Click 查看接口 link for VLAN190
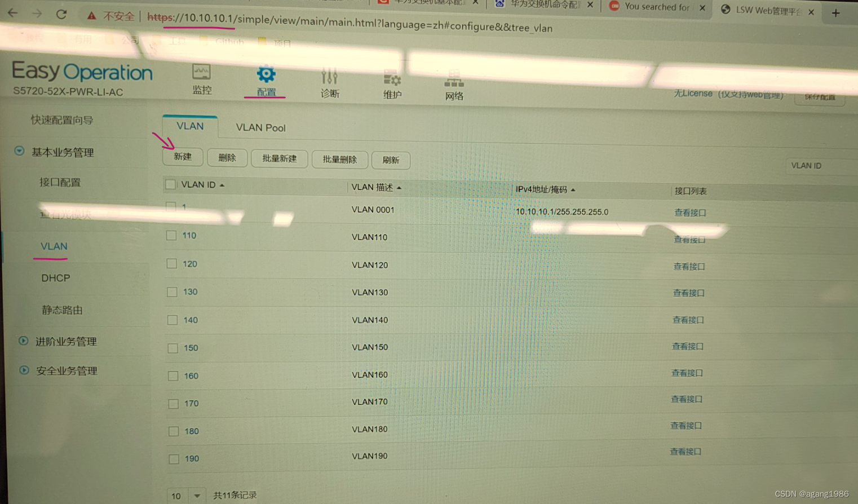 [685, 452]
